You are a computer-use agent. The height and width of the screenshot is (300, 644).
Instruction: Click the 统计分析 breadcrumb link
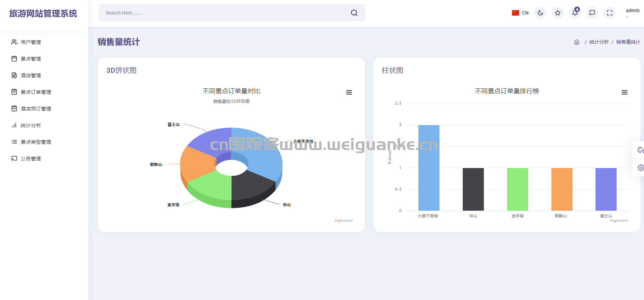point(599,42)
